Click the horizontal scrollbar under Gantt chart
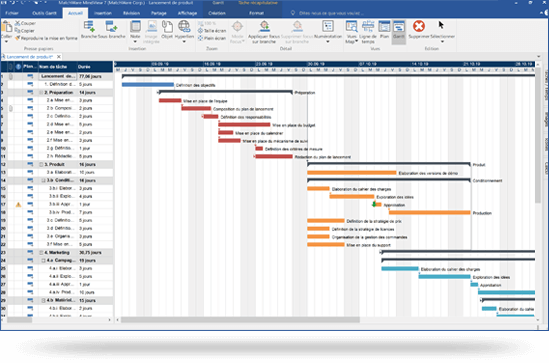Image resolution: width=549 pixels, height=363 pixels. (x=240, y=320)
